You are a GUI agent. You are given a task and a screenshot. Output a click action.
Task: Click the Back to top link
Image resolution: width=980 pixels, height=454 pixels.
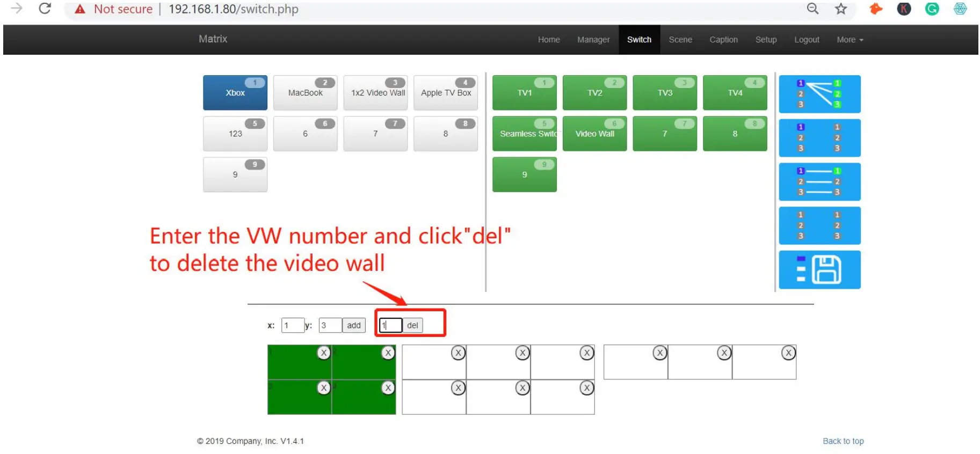[x=843, y=441]
